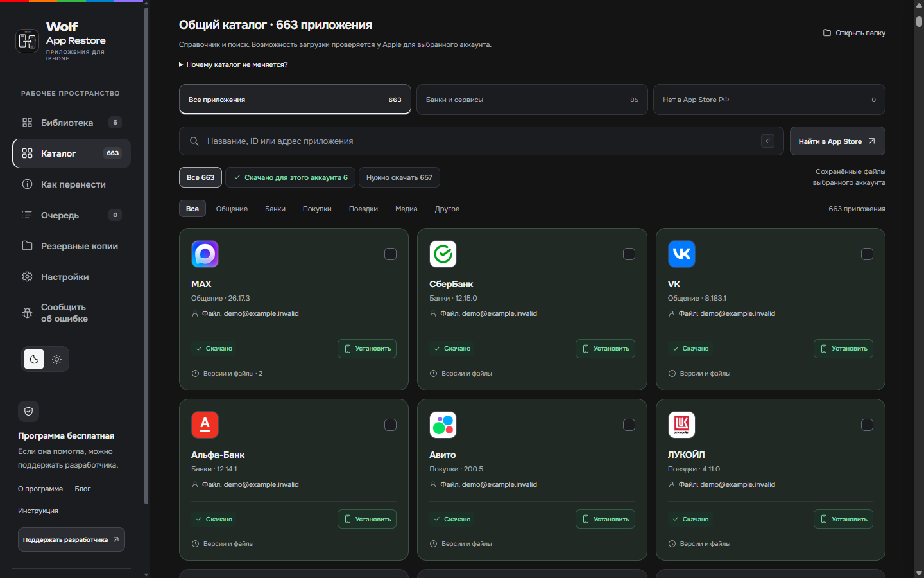The width and height of the screenshot is (924, 578).
Task: Open the Блог link
Action: (x=83, y=489)
